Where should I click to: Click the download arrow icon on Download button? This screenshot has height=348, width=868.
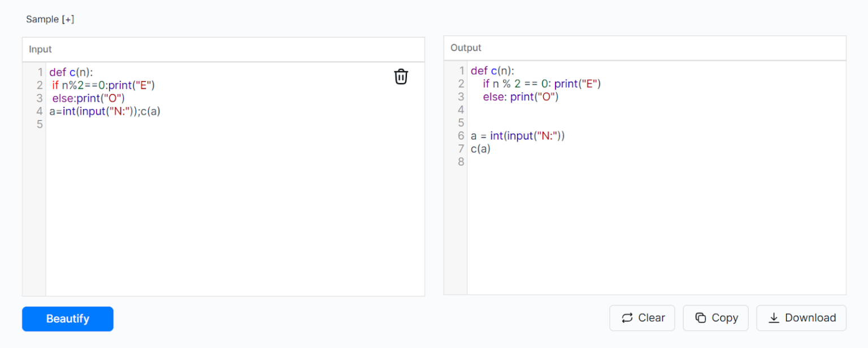(x=774, y=317)
